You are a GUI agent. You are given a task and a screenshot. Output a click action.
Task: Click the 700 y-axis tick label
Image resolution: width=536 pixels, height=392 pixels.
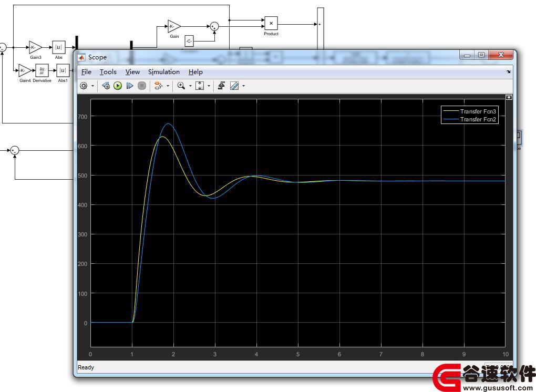click(83, 117)
